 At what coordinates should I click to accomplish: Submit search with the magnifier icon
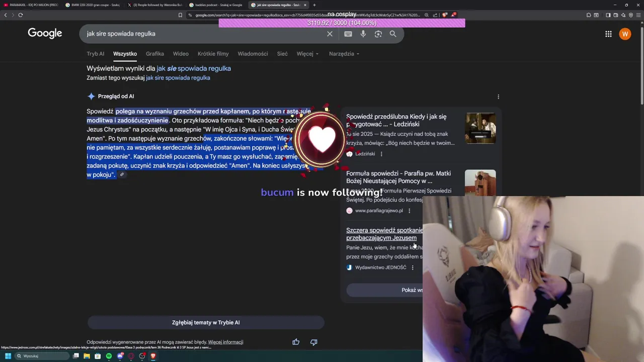(x=393, y=34)
